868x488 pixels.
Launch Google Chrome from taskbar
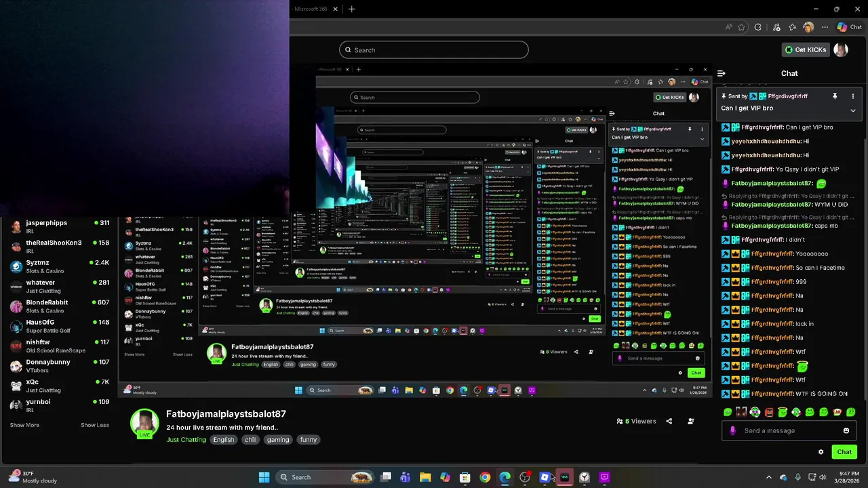[485, 477]
